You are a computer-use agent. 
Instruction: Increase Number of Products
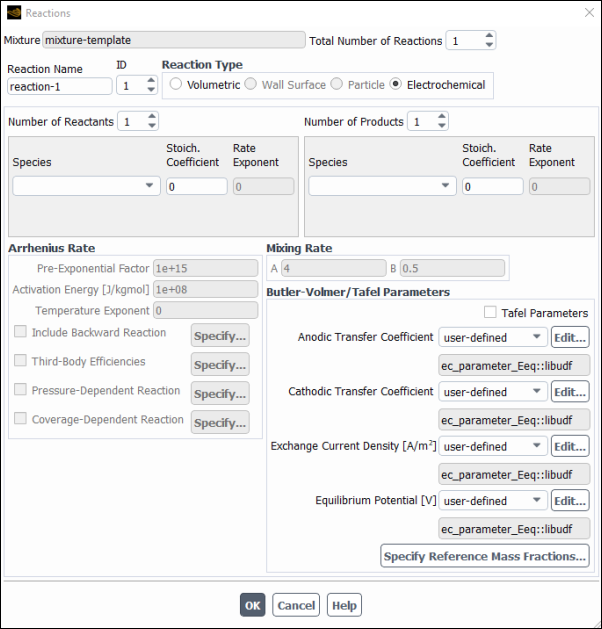(442, 116)
